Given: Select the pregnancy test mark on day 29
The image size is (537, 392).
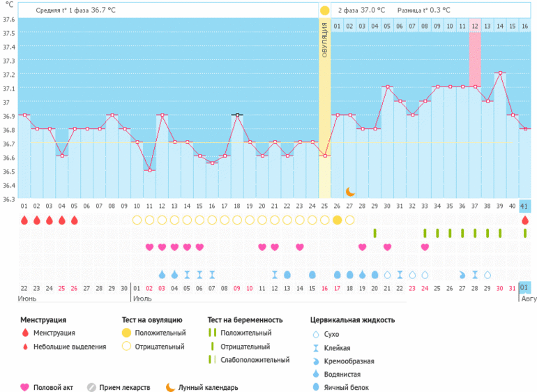Looking at the screenshot, I should [375, 233].
